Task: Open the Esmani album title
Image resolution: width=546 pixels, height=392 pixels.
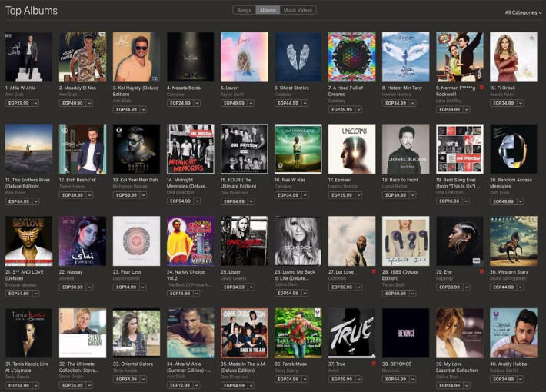Action: point(339,180)
